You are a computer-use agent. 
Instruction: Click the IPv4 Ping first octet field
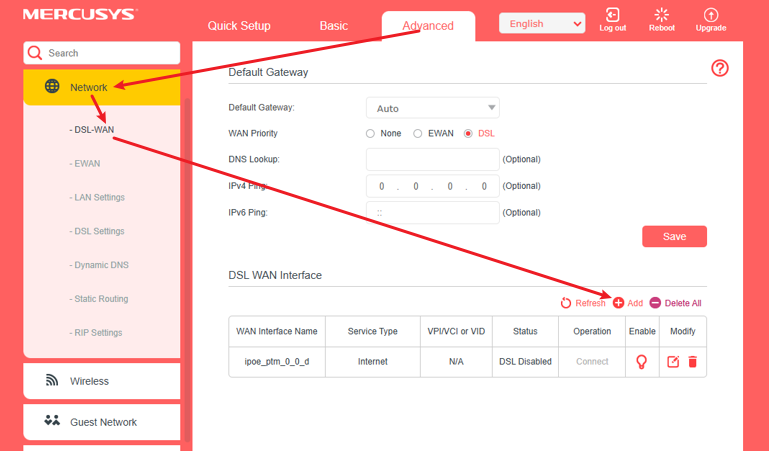[382, 186]
